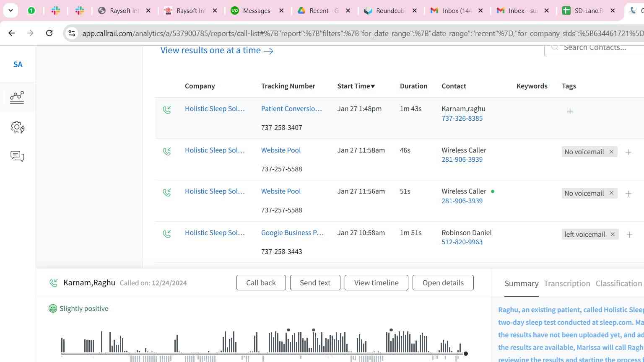
Task: Click the Company column header
Action: (200, 86)
